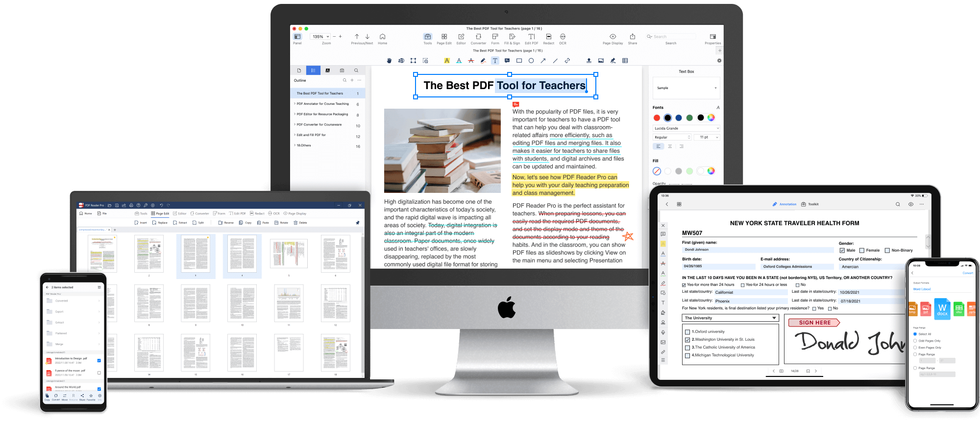Select the Underline annotation tool

tap(459, 61)
